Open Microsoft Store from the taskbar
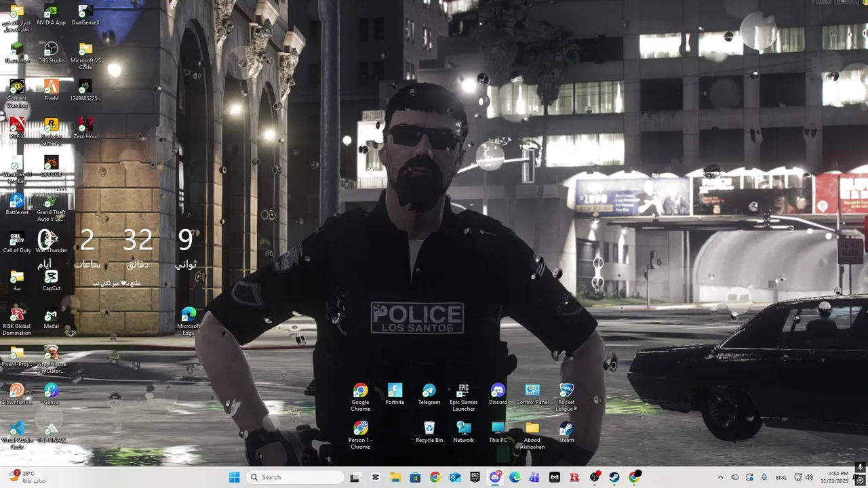The image size is (868, 488). coord(415,477)
